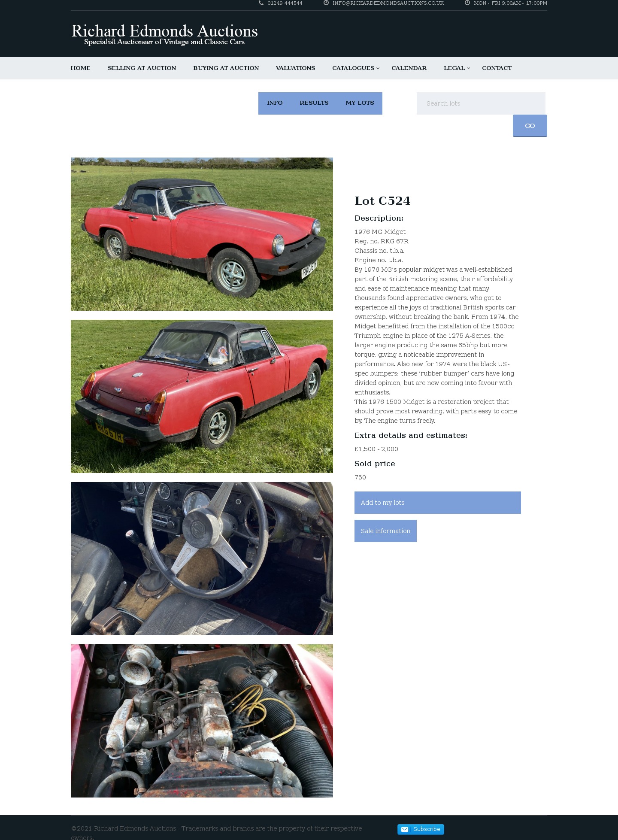Open the Info tab
Screen dimensions: 618x840
(275, 103)
